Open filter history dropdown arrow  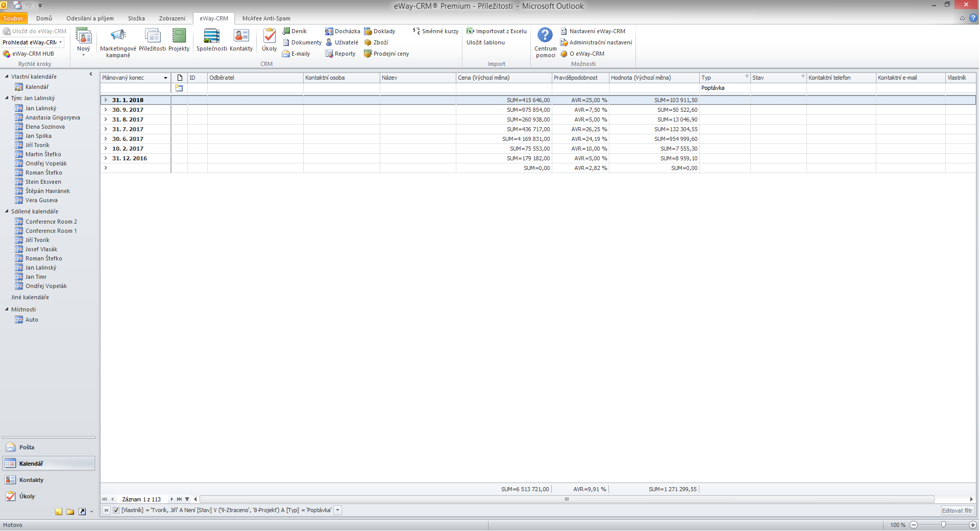[338, 510]
